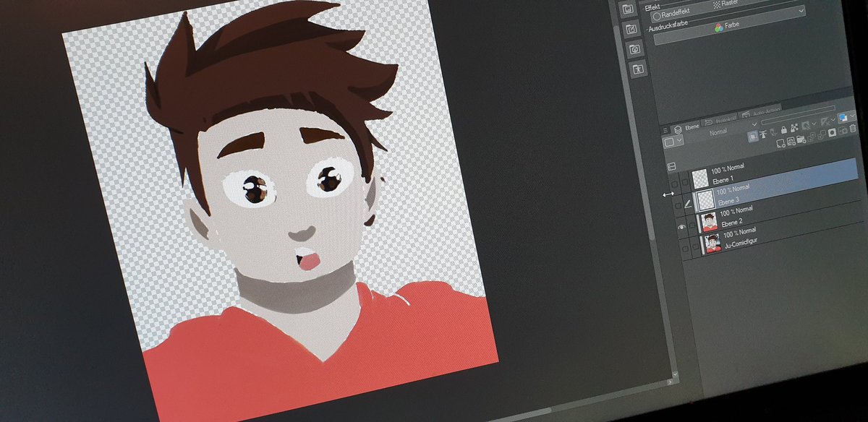Click the layer palette color box

tap(669, 142)
